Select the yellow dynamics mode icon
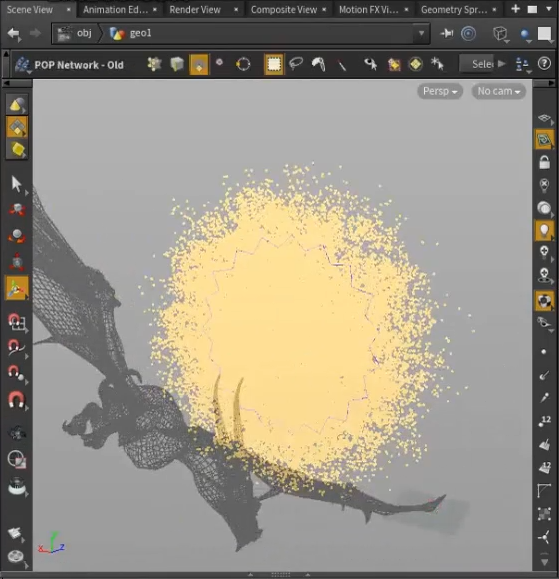The height and width of the screenshot is (579, 559). [x=17, y=149]
